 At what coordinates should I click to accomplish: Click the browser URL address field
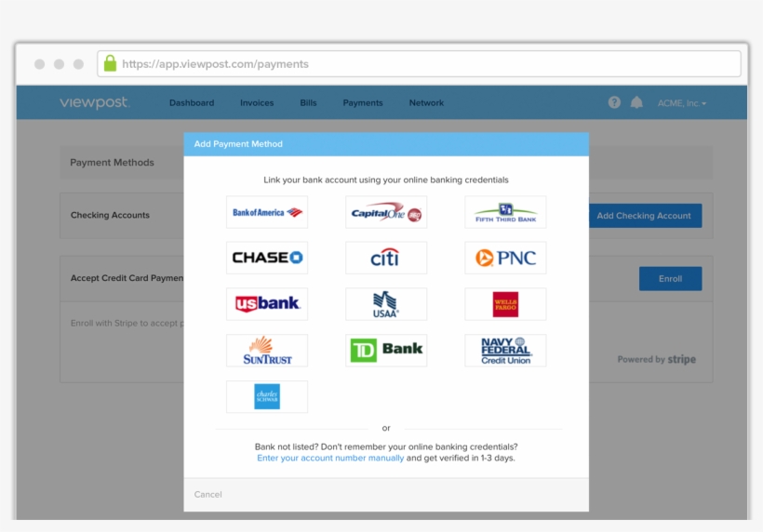pyautogui.click(x=419, y=63)
